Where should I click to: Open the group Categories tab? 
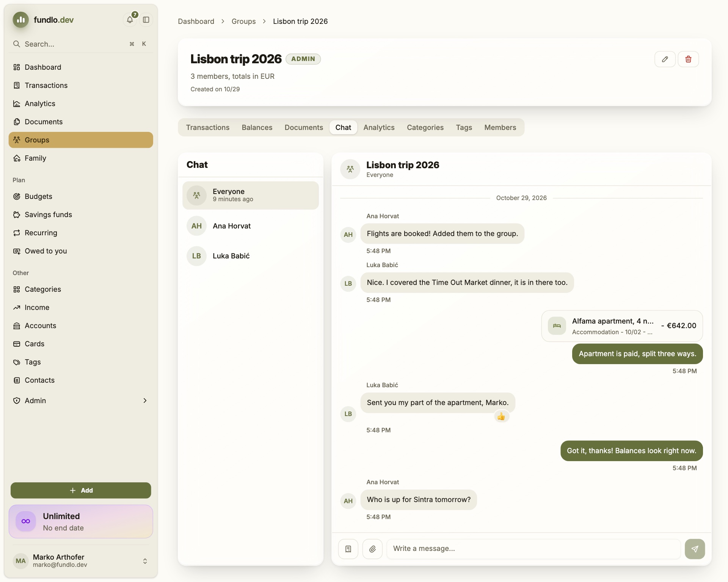pyautogui.click(x=425, y=127)
